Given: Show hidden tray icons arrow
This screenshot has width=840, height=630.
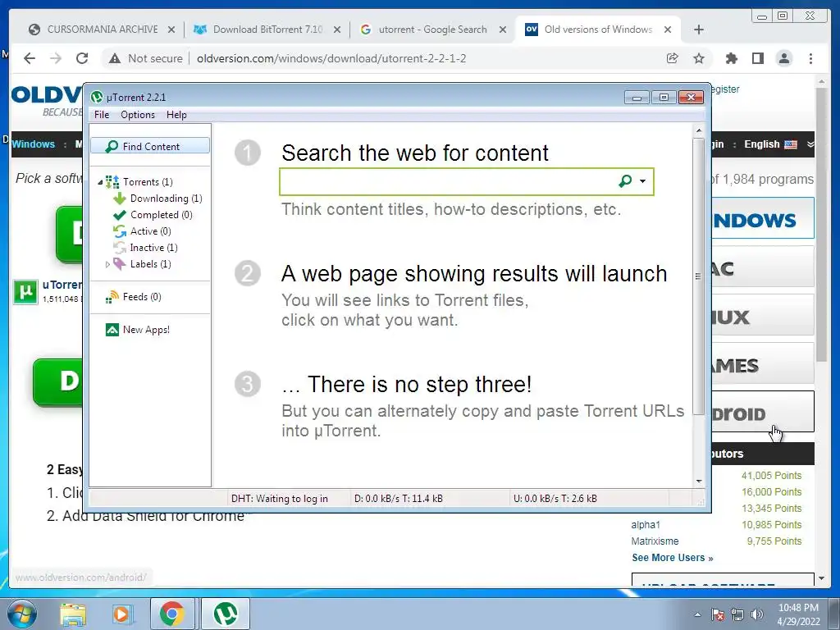Looking at the screenshot, I should (697, 614).
